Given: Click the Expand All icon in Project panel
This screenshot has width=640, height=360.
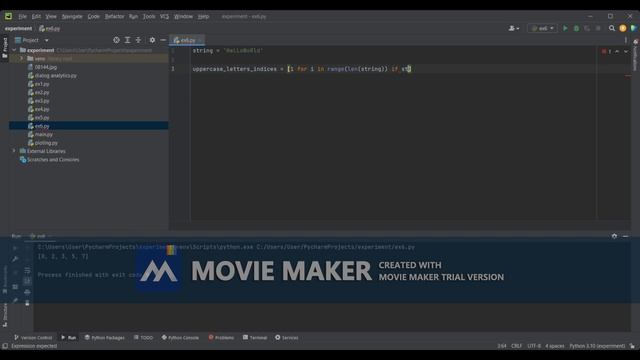Looking at the screenshot, I should (x=127, y=40).
